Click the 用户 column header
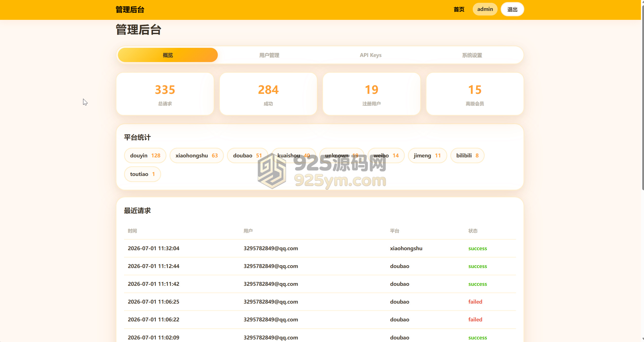644x342 pixels. pos(248,231)
